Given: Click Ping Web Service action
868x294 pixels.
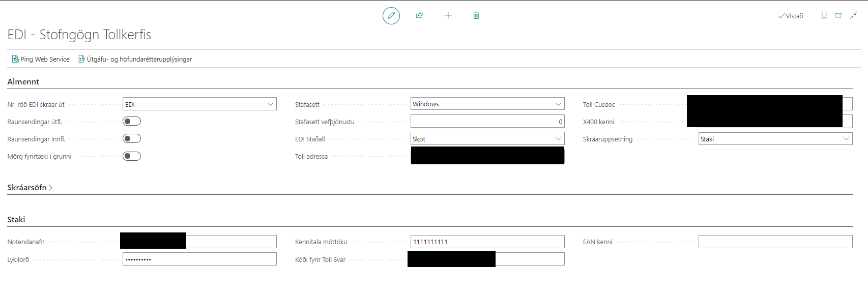Looking at the screenshot, I should pyautogui.click(x=41, y=60).
